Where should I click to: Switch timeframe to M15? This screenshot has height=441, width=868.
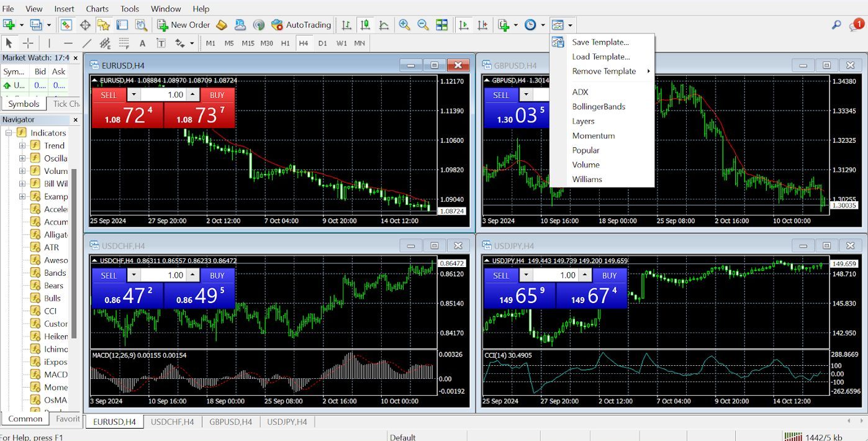(x=248, y=43)
